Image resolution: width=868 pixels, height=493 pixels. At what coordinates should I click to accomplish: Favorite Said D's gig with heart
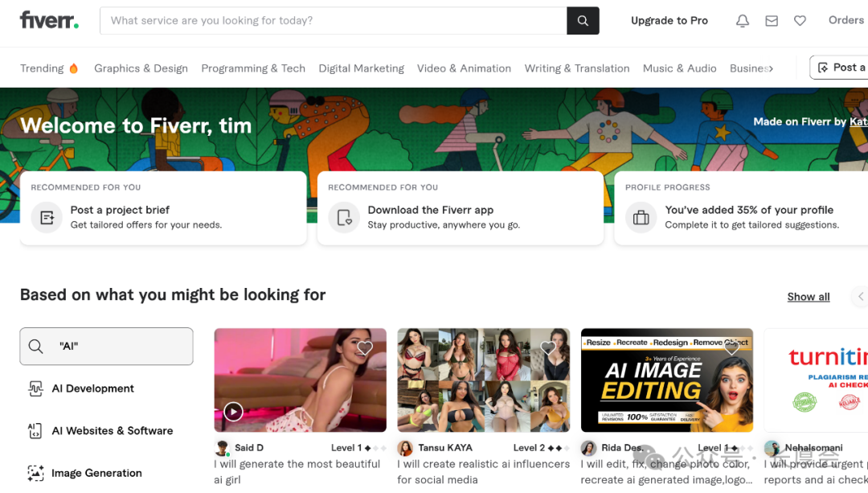pyautogui.click(x=365, y=348)
